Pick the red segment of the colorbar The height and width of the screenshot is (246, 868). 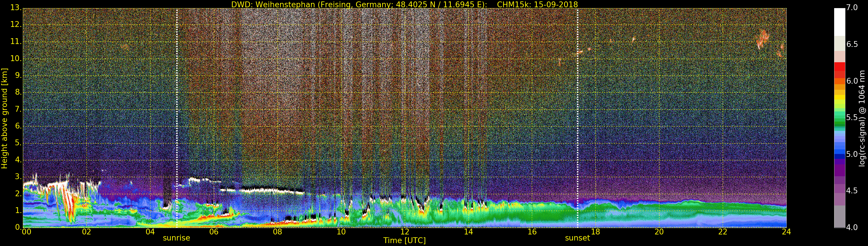839,69
